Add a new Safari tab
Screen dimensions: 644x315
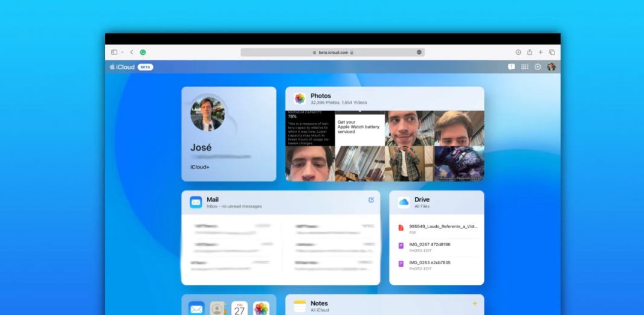[541, 52]
